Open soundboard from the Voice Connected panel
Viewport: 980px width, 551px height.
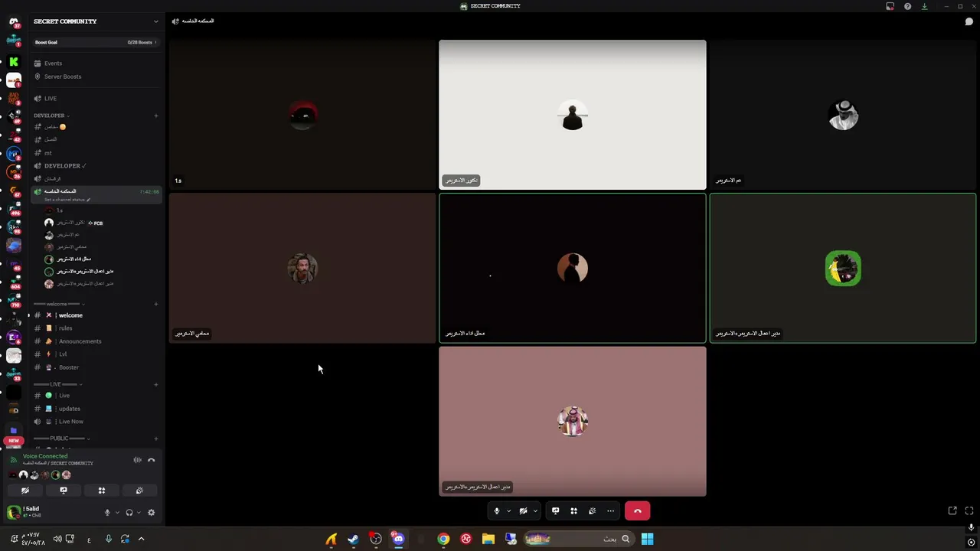[139, 491]
